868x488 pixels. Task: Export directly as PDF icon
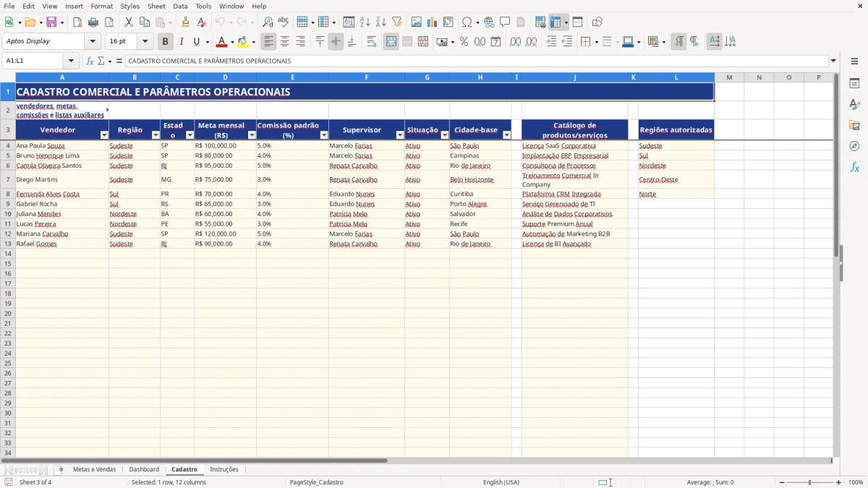tap(77, 22)
